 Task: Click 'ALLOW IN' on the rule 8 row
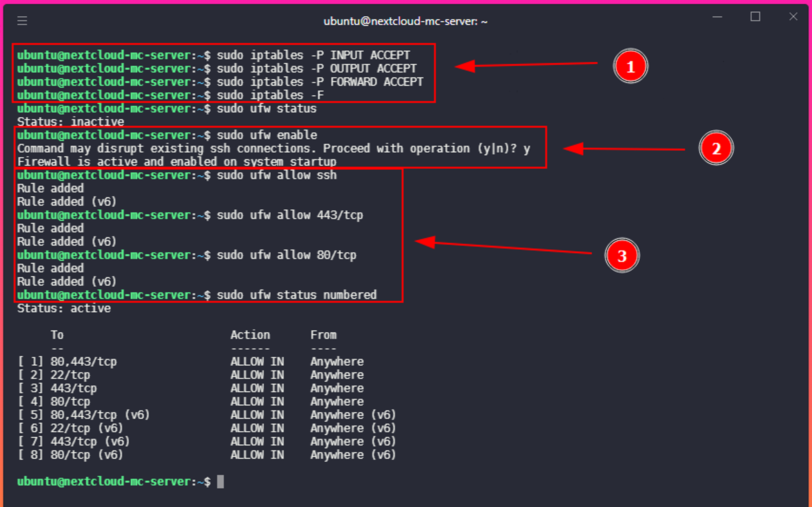pyautogui.click(x=257, y=455)
